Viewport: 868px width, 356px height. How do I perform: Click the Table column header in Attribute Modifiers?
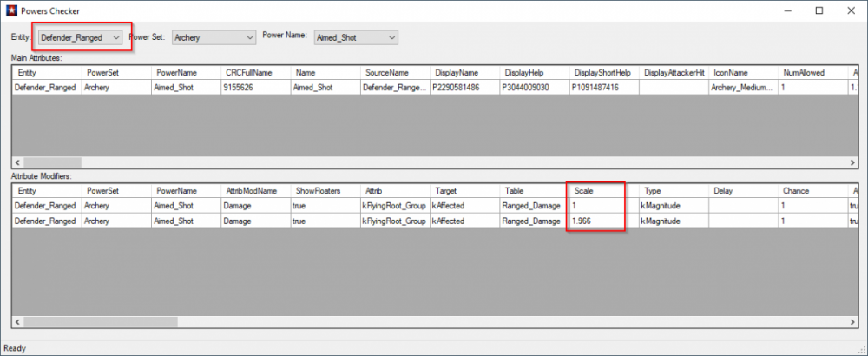click(x=533, y=190)
